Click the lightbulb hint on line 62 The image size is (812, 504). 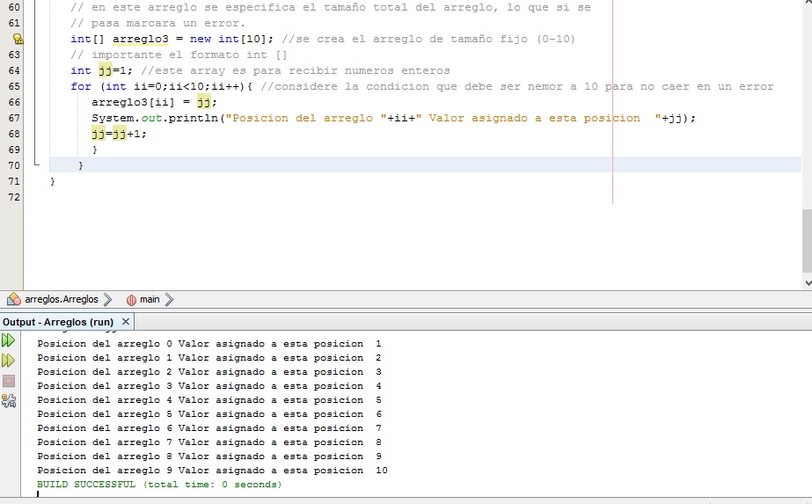pyautogui.click(x=16, y=39)
